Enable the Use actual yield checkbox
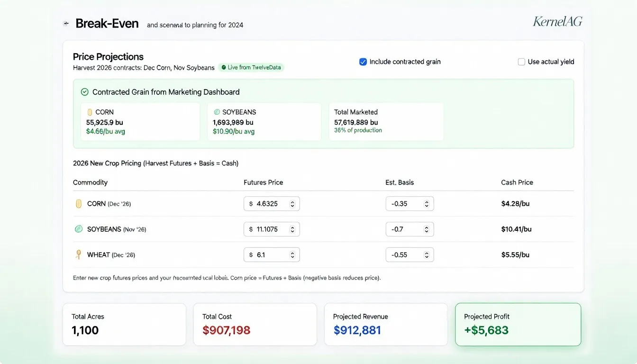Viewport: 637px width, 364px height. pyautogui.click(x=521, y=62)
